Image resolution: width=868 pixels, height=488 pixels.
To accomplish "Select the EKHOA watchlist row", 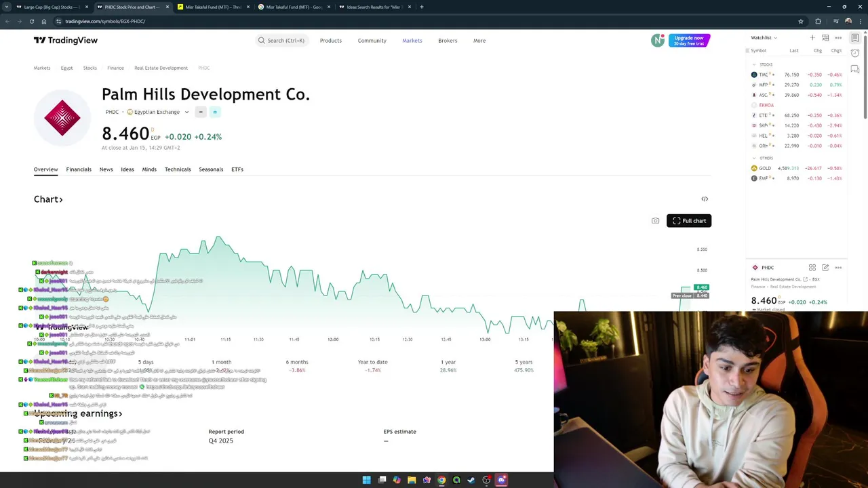I will click(x=796, y=105).
